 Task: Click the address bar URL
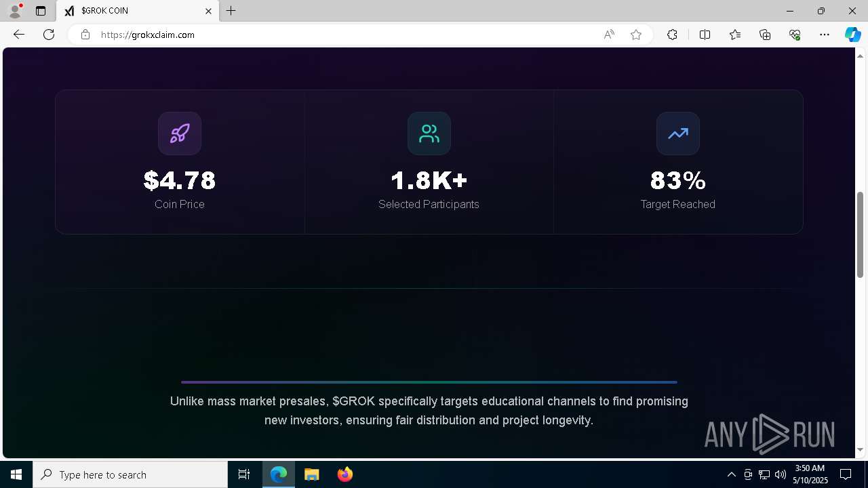coord(148,35)
